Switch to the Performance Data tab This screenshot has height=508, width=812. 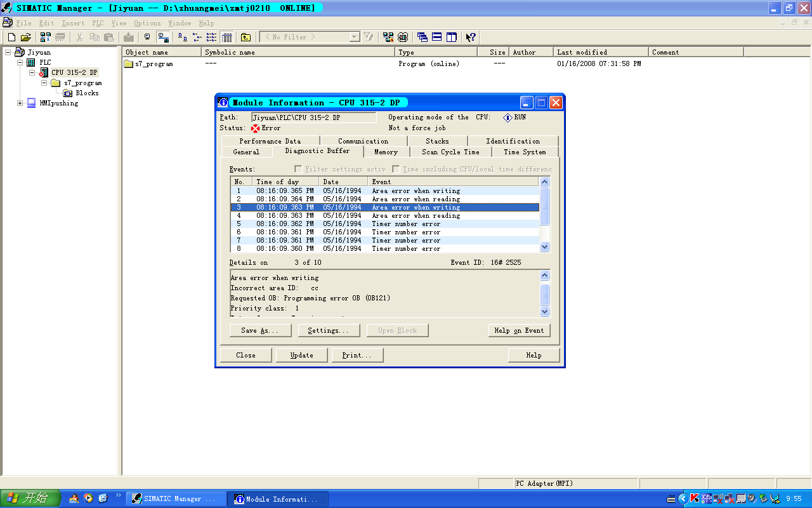[270, 141]
